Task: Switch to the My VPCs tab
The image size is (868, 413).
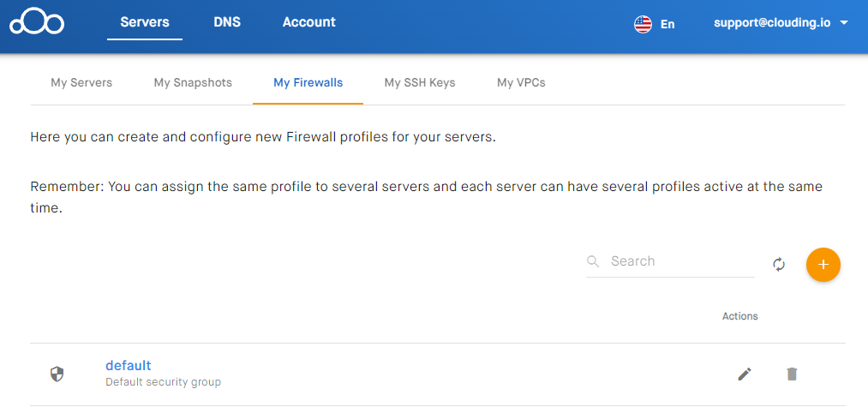Action: tap(521, 83)
